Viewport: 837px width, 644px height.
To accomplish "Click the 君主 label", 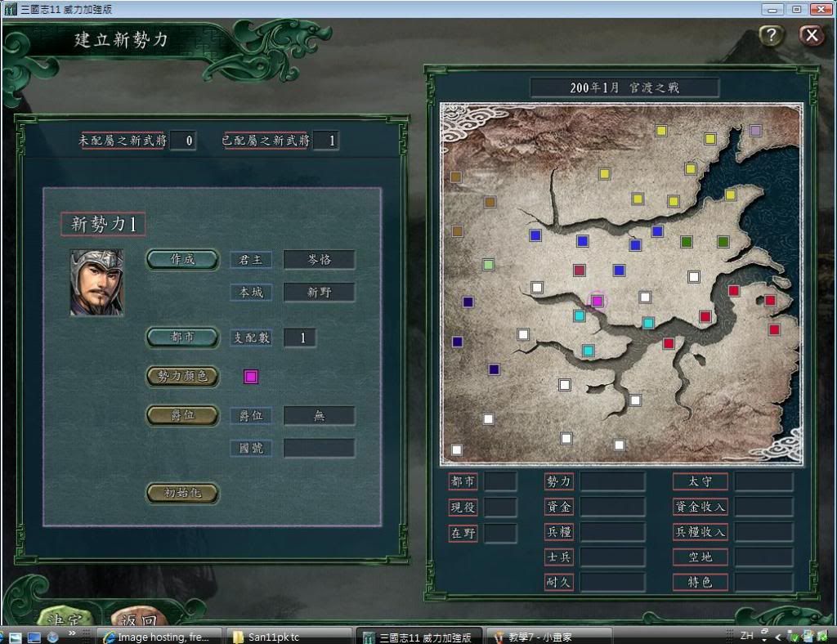I will point(251,260).
